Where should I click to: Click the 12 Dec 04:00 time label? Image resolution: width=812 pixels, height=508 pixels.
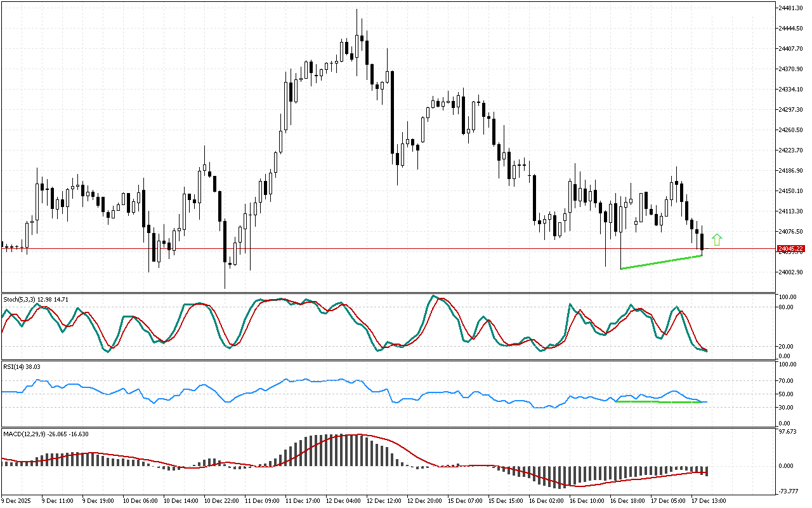(x=343, y=500)
